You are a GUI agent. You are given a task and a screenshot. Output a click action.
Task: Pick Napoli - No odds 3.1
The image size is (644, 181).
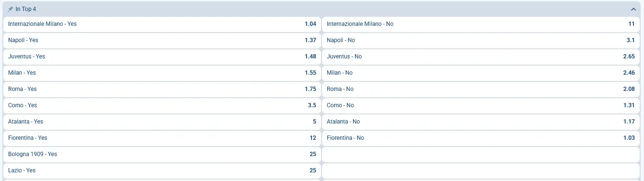click(481, 40)
